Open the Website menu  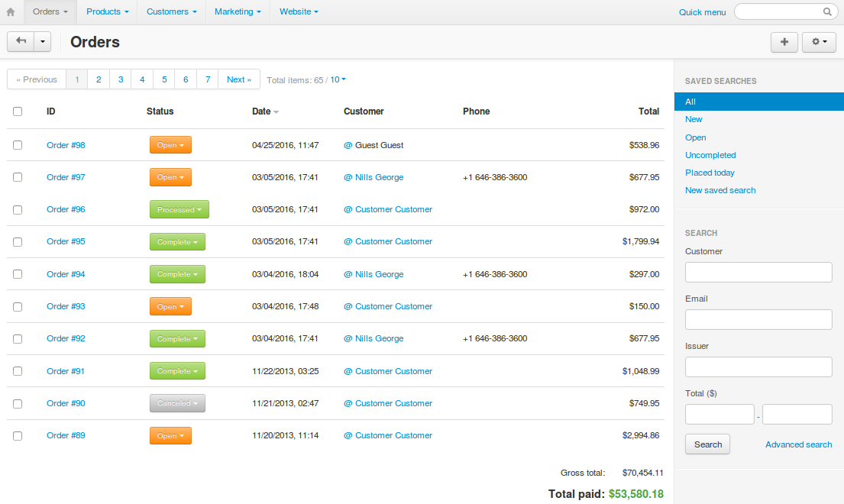(x=299, y=11)
